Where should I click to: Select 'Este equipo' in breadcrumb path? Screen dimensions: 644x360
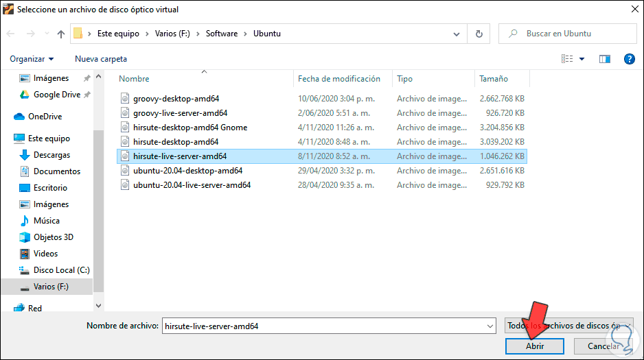tap(118, 34)
